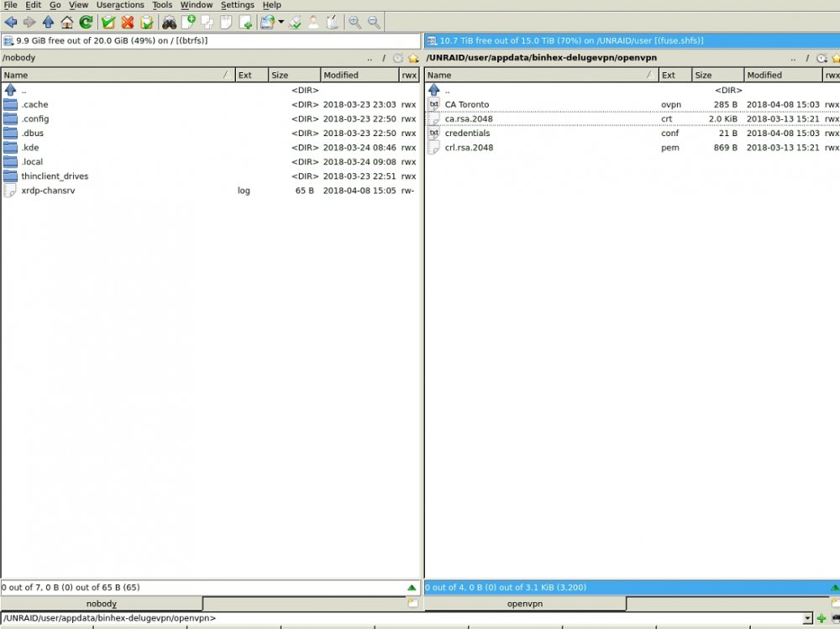Open command line history dropdown arrow

pos(808,618)
